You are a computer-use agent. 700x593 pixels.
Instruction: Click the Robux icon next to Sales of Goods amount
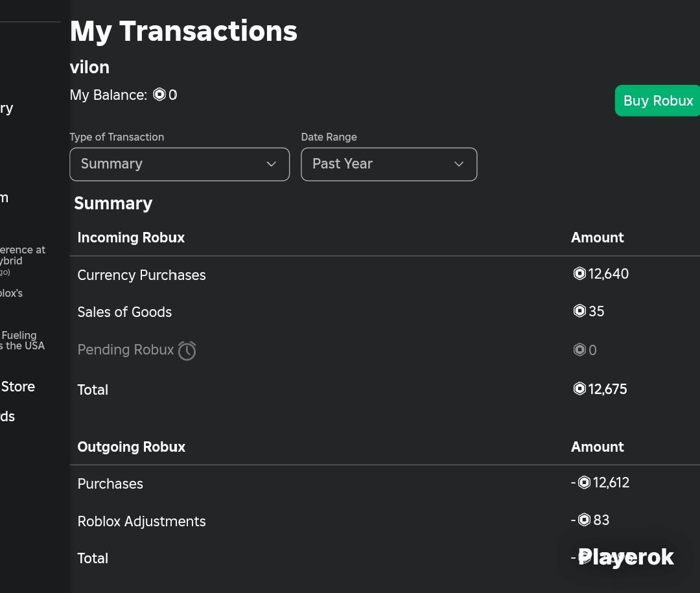579,311
